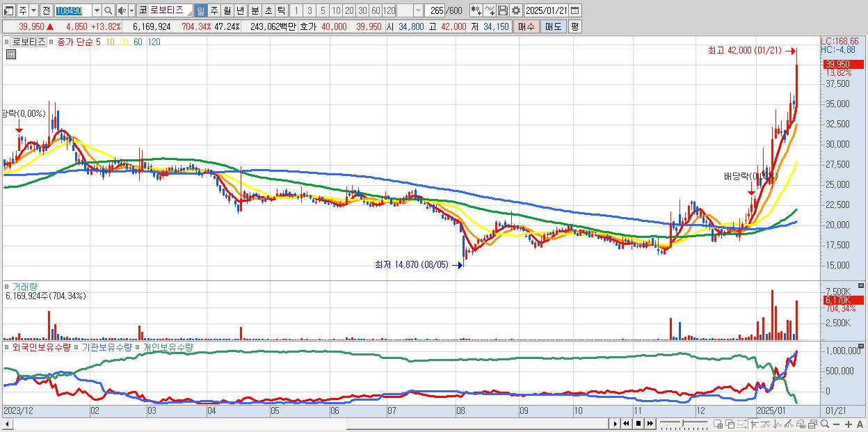Click the 로보티즈 chart legend button

click(29, 42)
